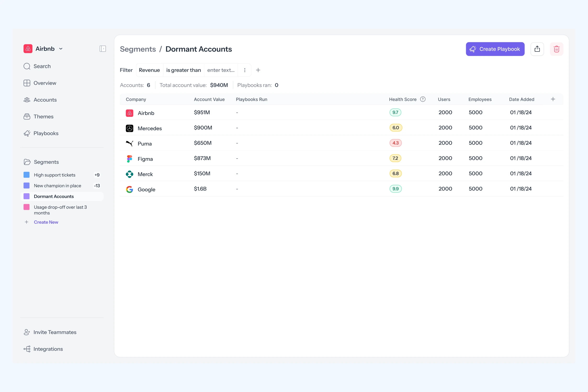Collapse the sidebar using panel icon
Viewport: 588px width, 392px height.
103,49
